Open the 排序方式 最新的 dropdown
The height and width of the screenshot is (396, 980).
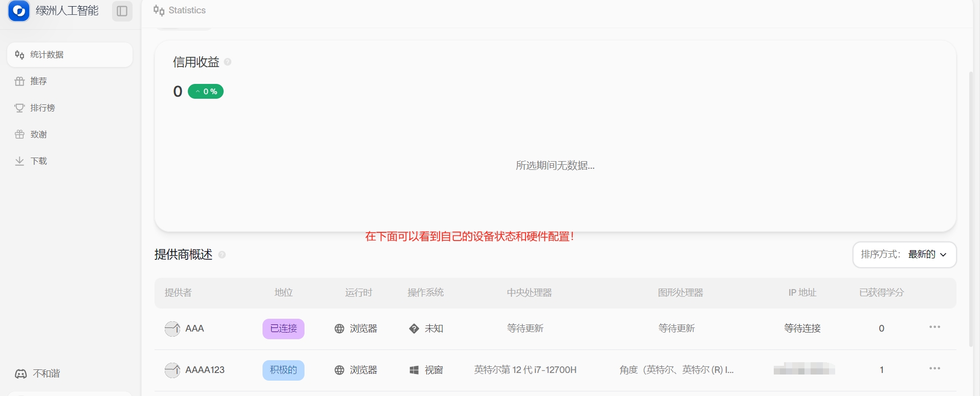tap(904, 255)
